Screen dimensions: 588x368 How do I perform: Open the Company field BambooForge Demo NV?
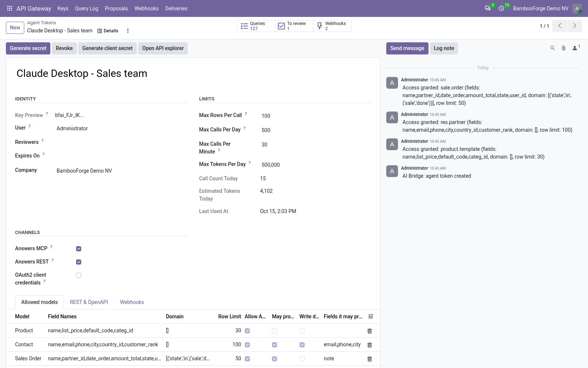(x=121, y=171)
